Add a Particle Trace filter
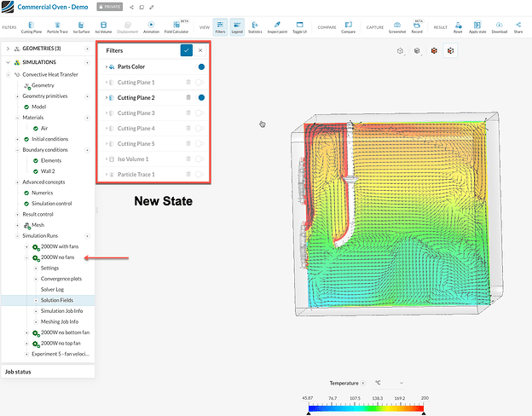 (57, 26)
